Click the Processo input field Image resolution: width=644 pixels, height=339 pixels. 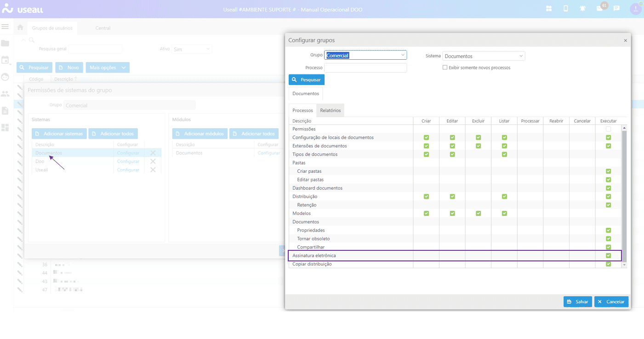tap(365, 68)
